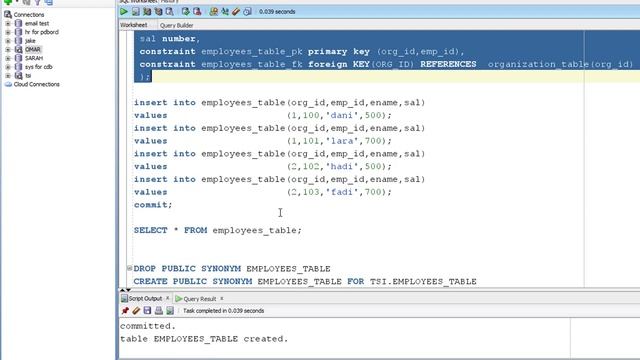This screenshot has width=640, height=360.
Task: Click the 'lara' values line
Action: coord(263,141)
